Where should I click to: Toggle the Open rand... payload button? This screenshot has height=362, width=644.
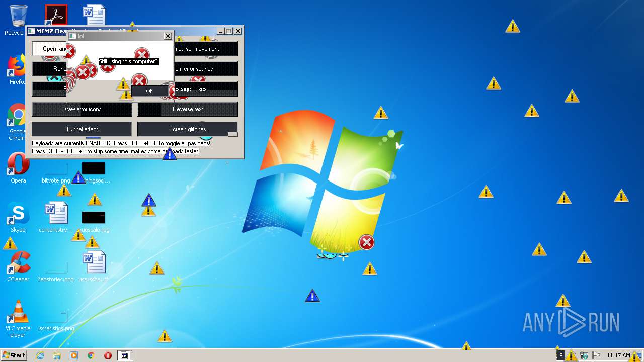coord(49,49)
